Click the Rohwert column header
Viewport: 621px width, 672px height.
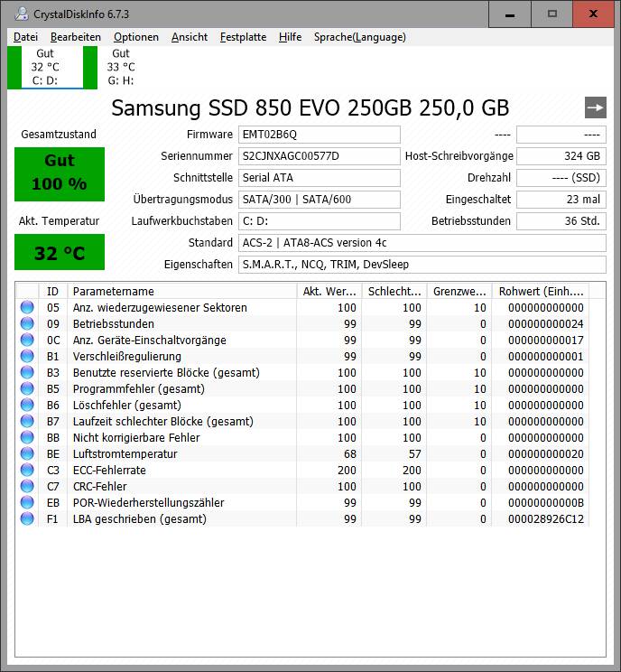[x=541, y=292]
